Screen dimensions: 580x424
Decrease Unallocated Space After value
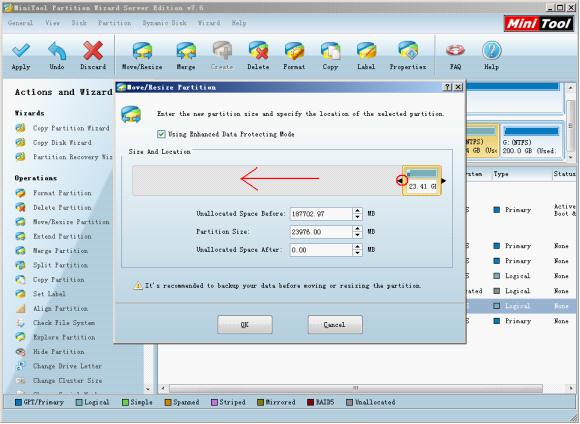pyautogui.click(x=357, y=253)
